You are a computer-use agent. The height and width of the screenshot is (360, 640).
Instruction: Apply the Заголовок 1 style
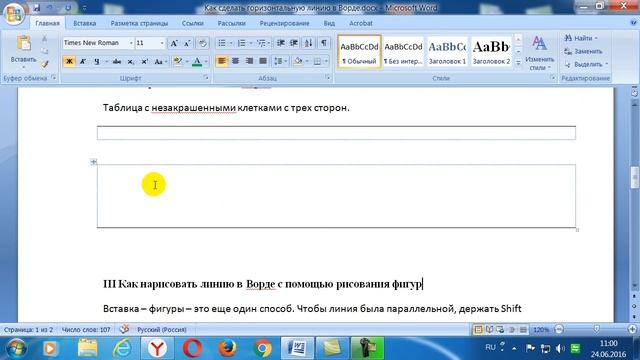447,52
